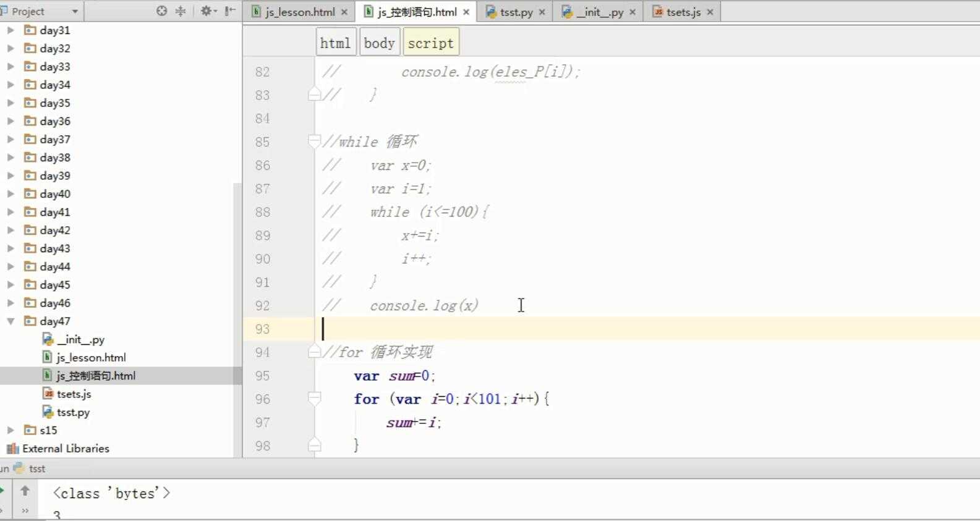Click fold end marker at line 98
The image size is (980, 521).
pos(314,445)
